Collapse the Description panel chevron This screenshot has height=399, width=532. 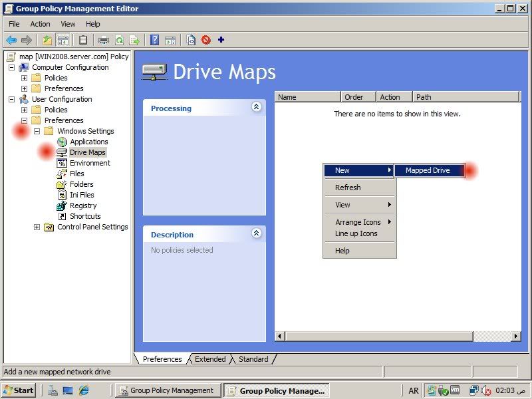257,233
